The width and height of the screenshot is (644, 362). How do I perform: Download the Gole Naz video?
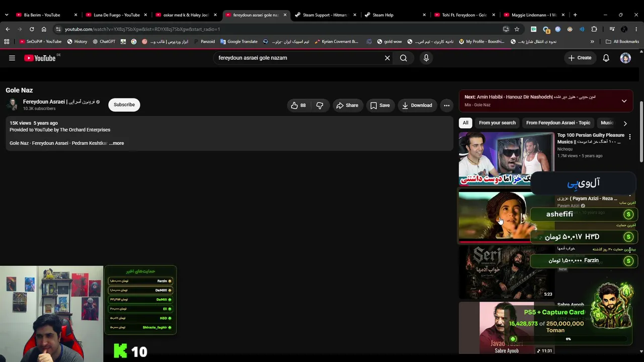tap(417, 105)
